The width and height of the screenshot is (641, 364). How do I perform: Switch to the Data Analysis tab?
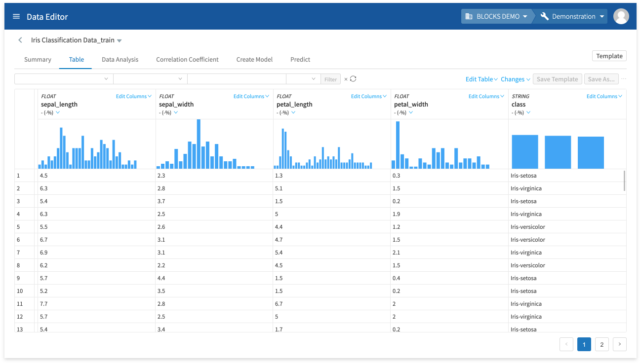click(120, 59)
